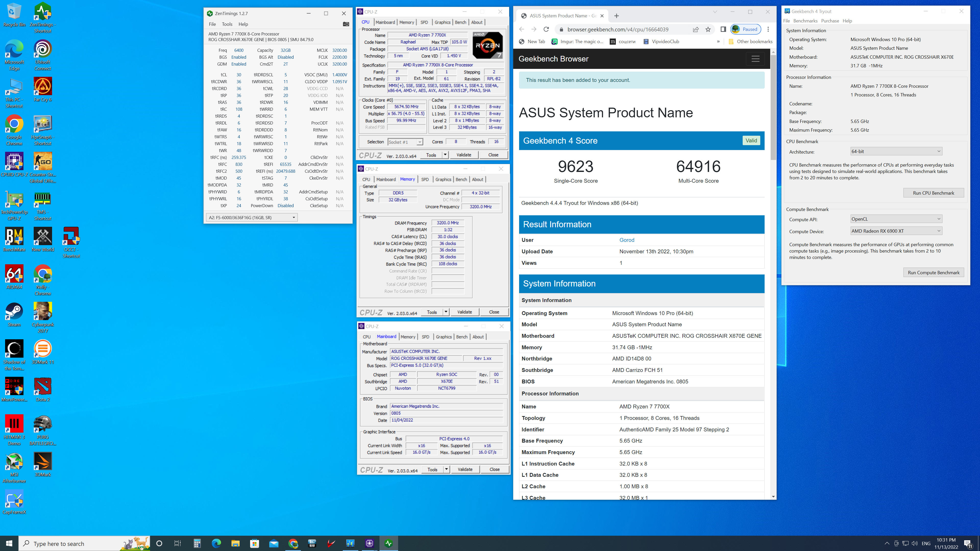Open the Ubisoft Connect desktop icon
This screenshot has height=551, width=980.
[x=43, y=55]
